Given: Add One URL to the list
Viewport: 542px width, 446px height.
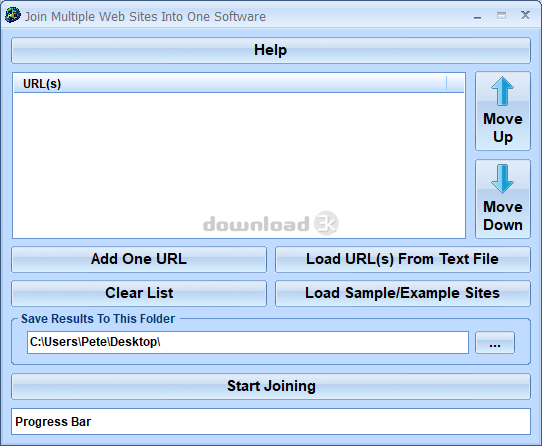Looking at the screenshot, I should point(139,259).
